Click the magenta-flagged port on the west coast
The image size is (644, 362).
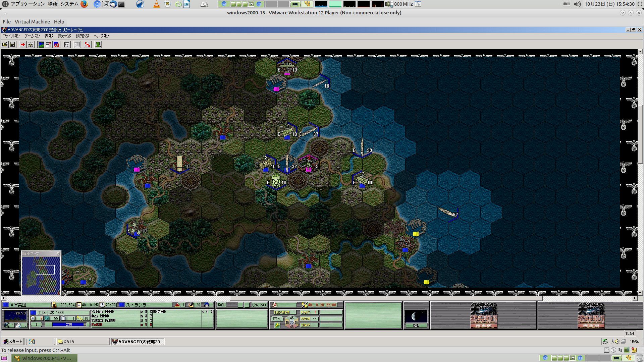point(137,164)
